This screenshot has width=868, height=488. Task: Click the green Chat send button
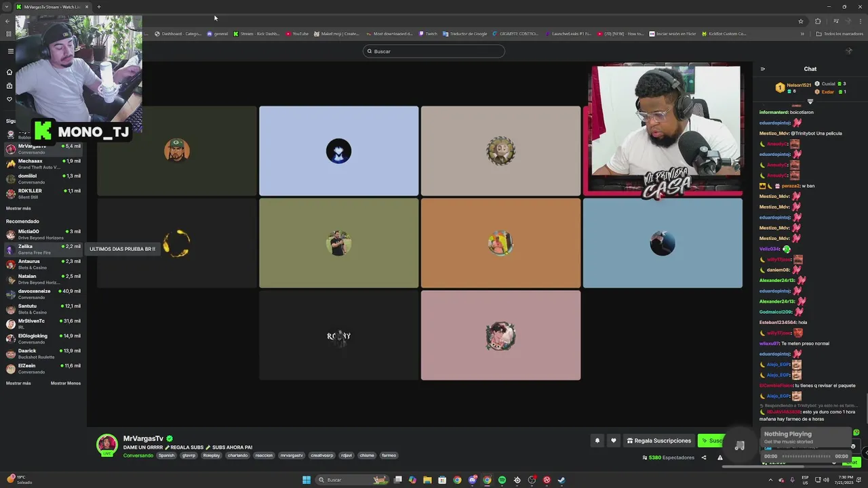853,462
